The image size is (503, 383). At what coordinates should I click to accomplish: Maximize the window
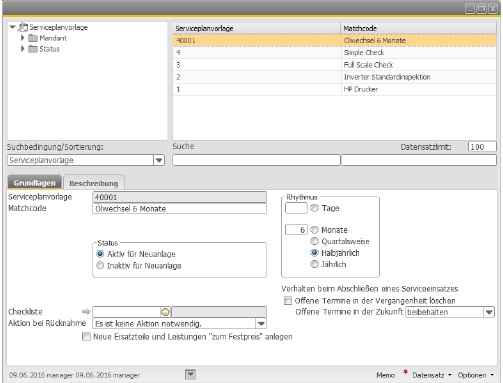click(x=481, y=9)
